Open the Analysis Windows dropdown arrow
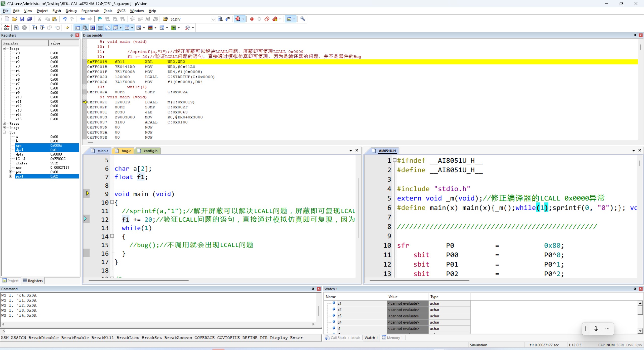644x350 pixels. [x=155, y=28]
